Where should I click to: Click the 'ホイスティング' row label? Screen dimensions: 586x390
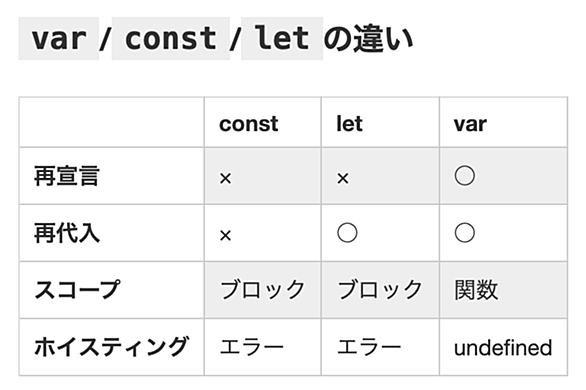pyautogui.click(x=111, y=347)
